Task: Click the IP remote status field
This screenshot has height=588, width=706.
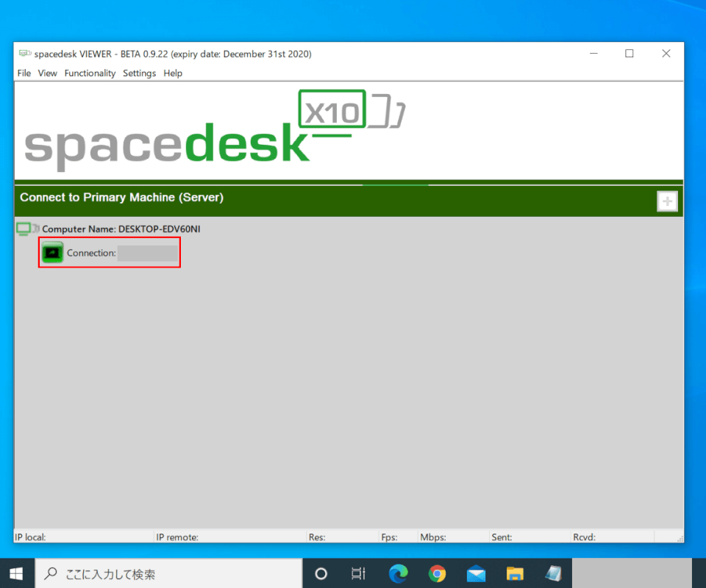Action: 230,537
